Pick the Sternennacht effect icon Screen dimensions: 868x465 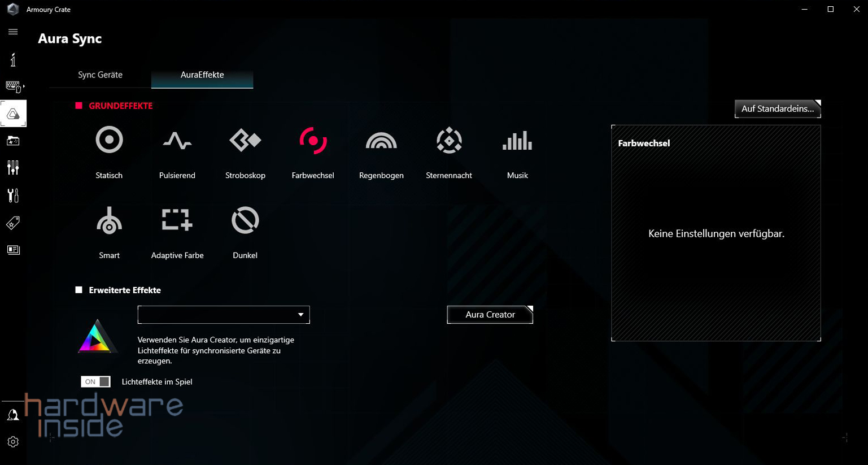click(449, 140)
